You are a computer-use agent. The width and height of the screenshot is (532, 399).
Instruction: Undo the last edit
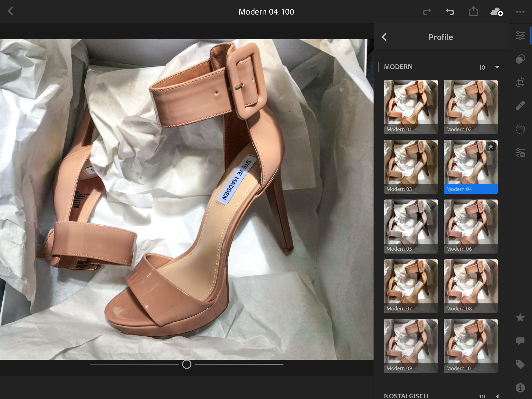[450, 12]
